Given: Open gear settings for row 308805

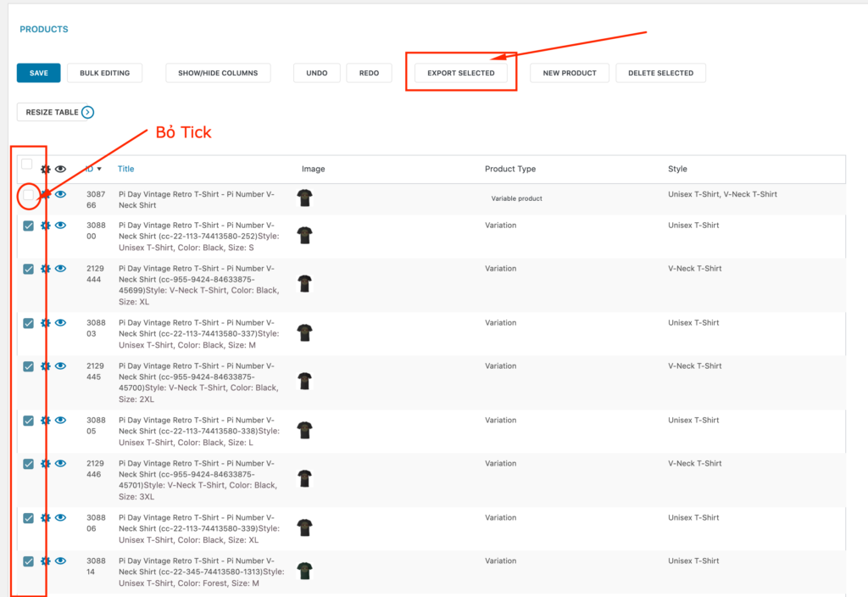Looking at the screenshot, I should point(46,421).
